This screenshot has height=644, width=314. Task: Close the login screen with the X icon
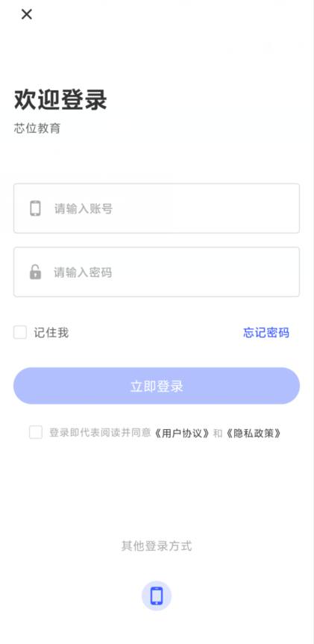tap(27, 14)
